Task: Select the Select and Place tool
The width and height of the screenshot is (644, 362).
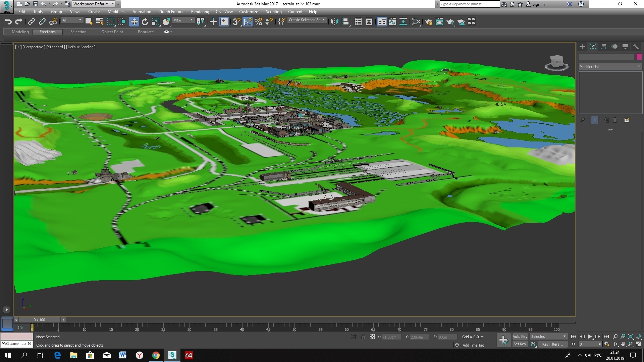Action: click(166, 22)
